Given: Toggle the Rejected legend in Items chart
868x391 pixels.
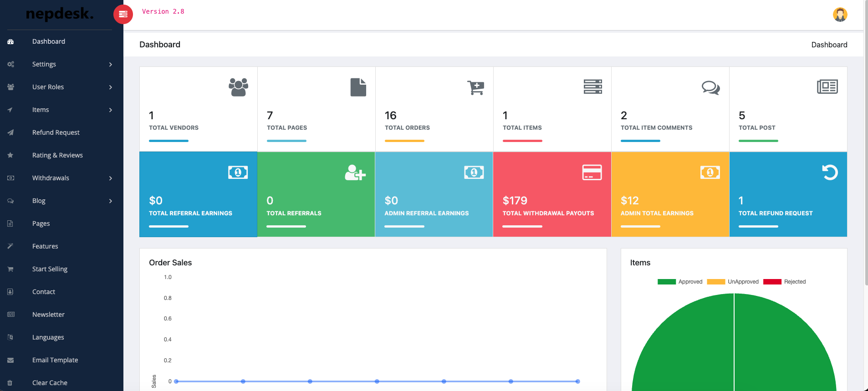Looking at the screenshot, I should coord(784,282).
